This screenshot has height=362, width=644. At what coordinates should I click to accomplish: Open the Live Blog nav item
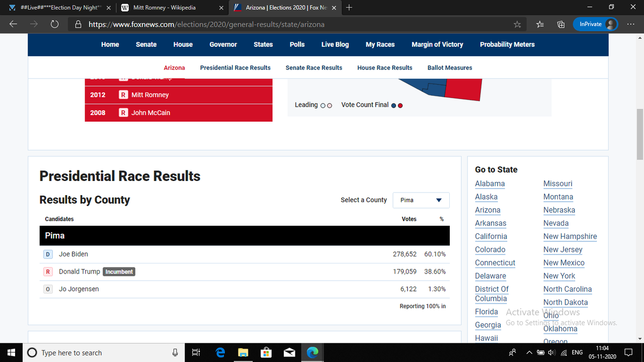click(x=335, y=44)
